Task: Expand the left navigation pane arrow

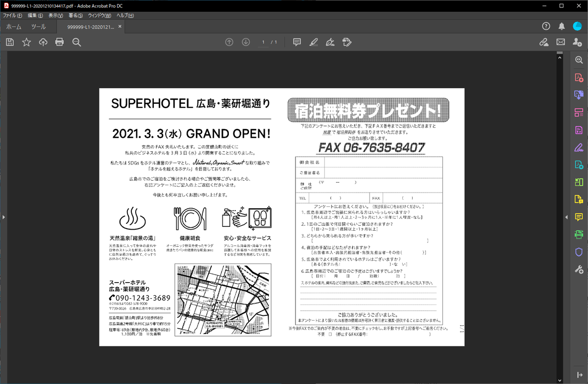Action: click(3, 216)
